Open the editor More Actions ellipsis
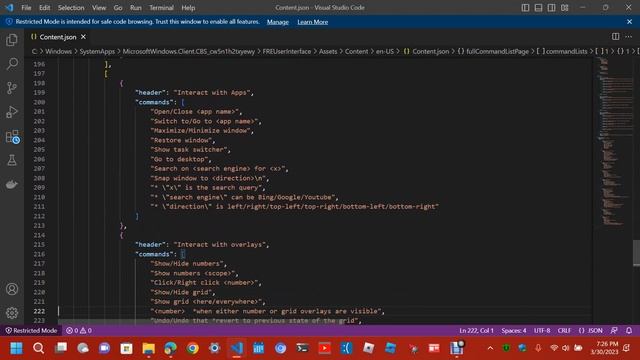Screen dimensions: 640x360 (629, 37)
